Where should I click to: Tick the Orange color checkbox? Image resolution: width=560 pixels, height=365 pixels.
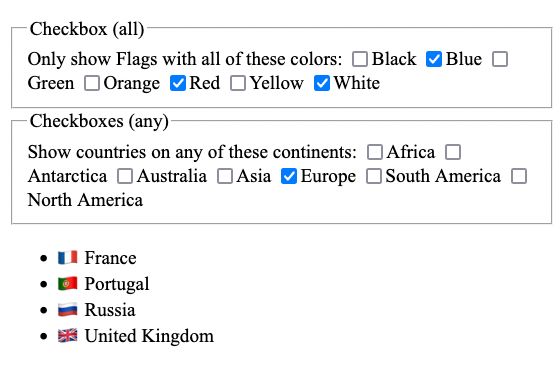point(92,83)
